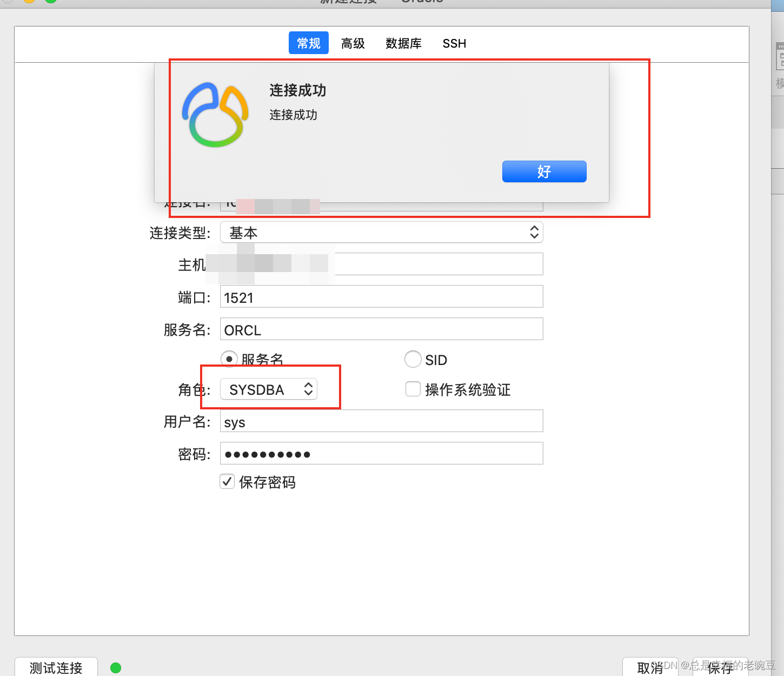Switch to the 高级 tab

[353, 43]
